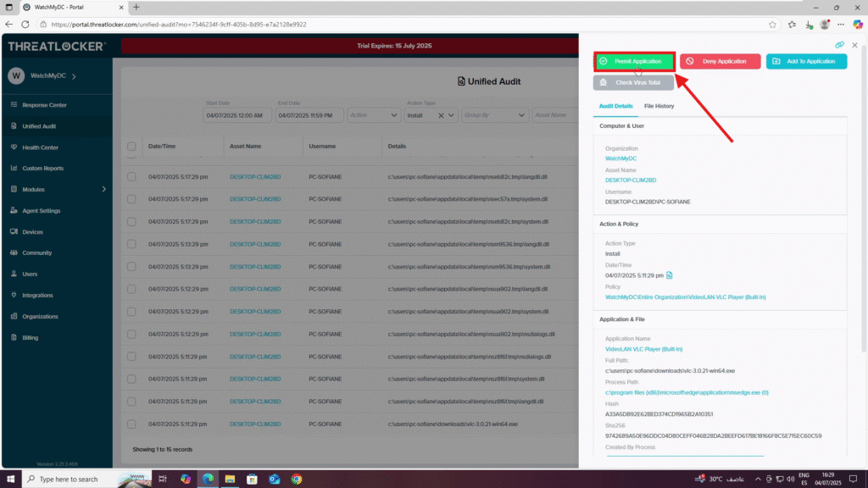Click End Date input field

(309, 115)
